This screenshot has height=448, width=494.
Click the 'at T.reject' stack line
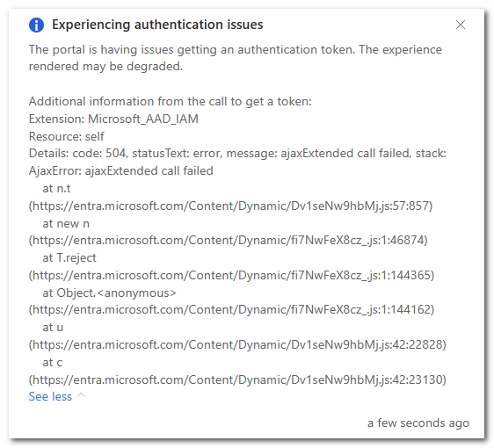point(69,258)
